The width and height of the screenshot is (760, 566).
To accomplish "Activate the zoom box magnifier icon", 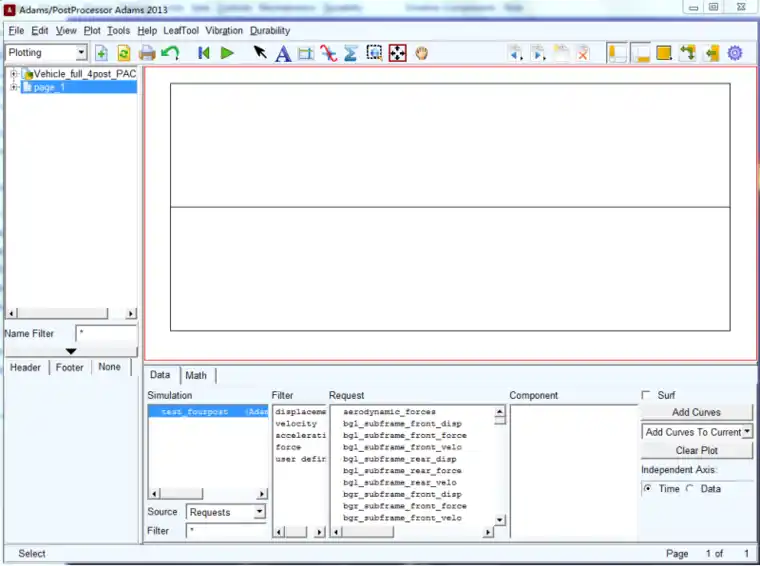I will coord(374,52).
